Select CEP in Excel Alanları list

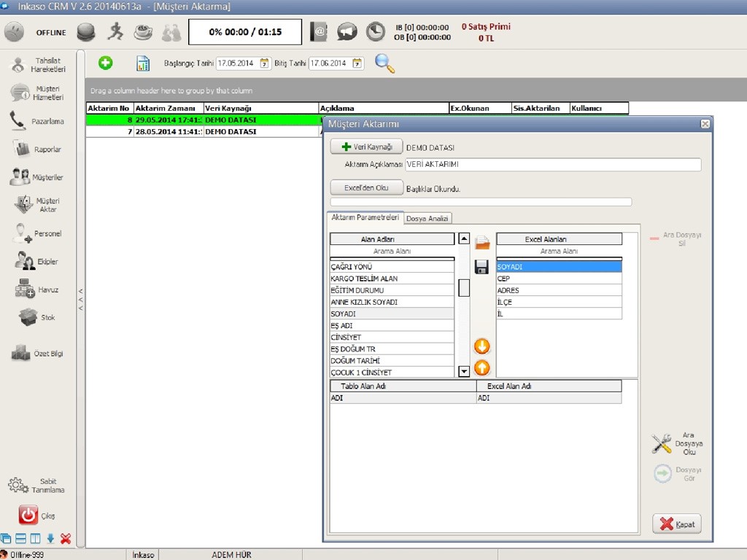click(559, 279)
